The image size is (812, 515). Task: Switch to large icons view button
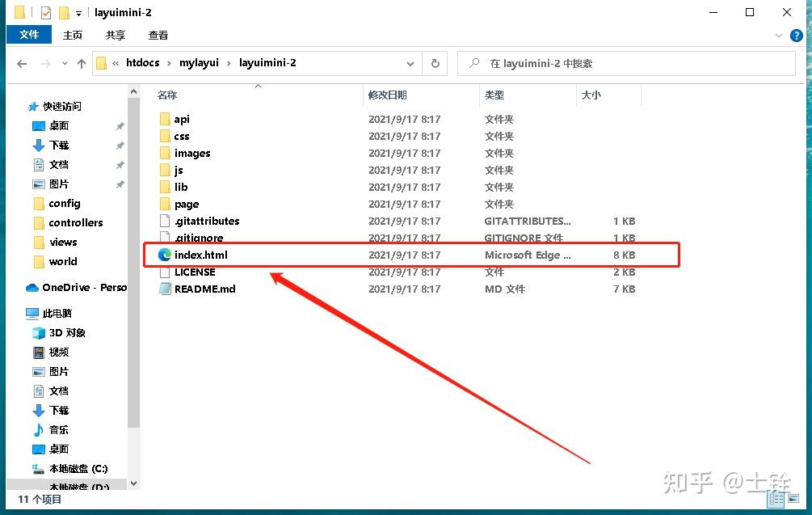tap(793, 498)
